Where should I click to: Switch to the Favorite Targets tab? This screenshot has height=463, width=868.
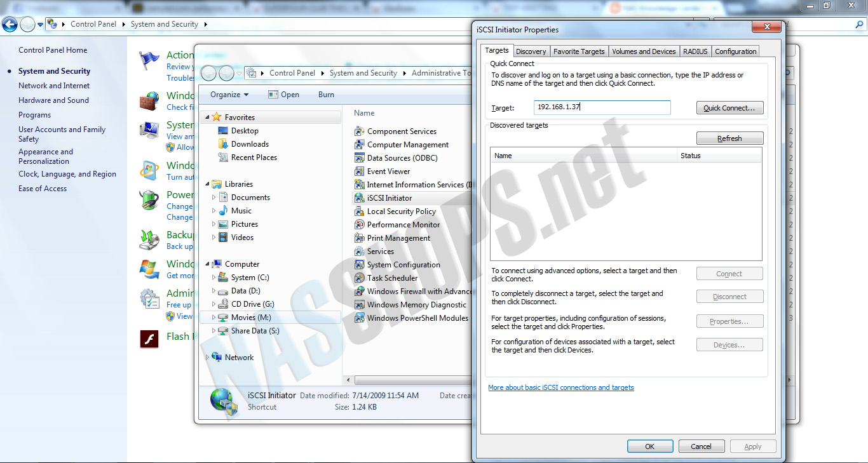pos(579,51)
